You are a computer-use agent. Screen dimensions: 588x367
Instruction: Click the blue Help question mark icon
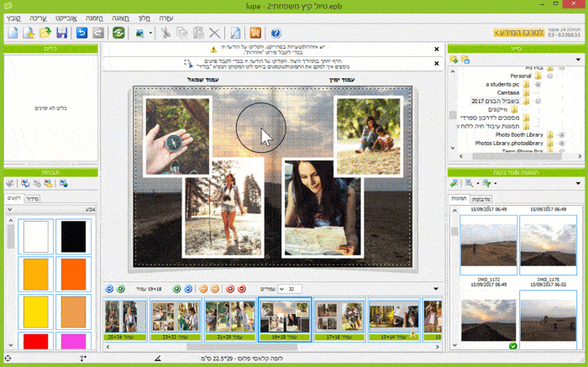(275, 33)
